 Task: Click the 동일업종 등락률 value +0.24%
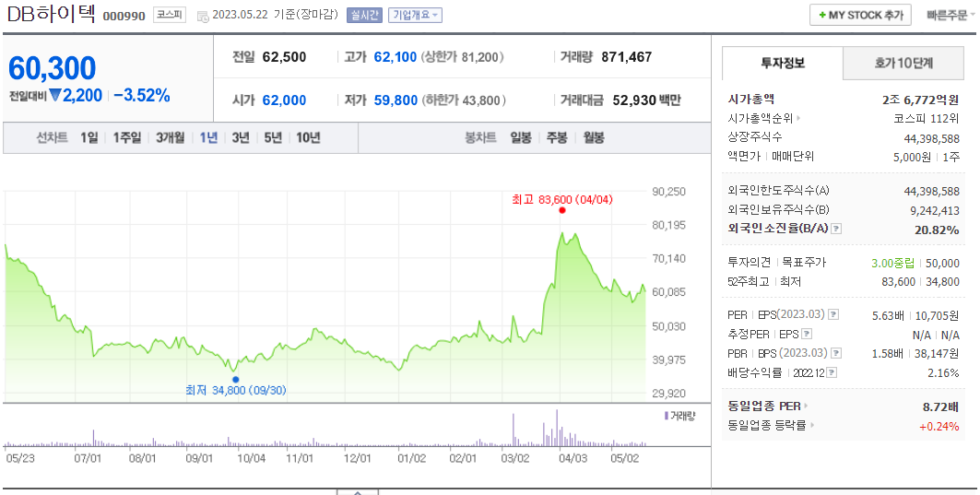click(x=939, y=427)
